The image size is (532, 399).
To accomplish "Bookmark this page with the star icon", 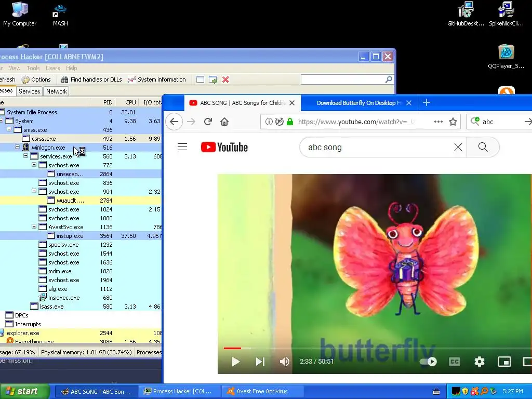I will (453, 122).
